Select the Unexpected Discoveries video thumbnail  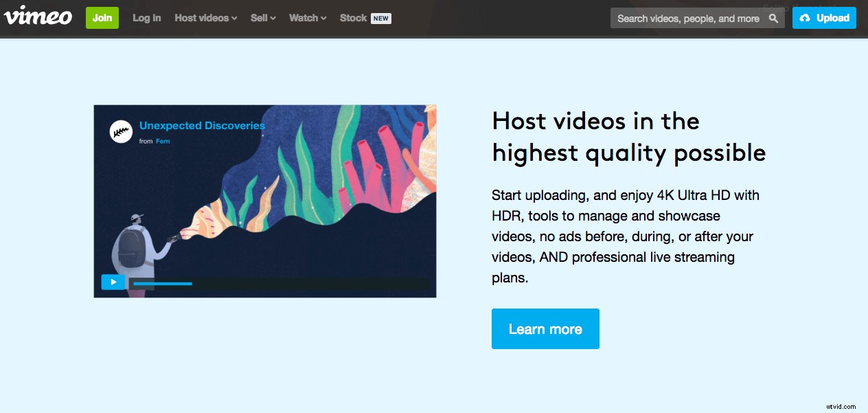(264, 201)
